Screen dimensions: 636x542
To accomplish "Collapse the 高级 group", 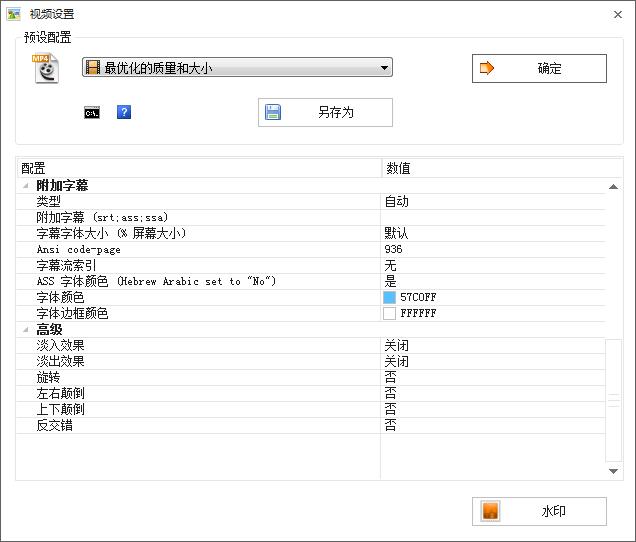I will coord(26,329).
